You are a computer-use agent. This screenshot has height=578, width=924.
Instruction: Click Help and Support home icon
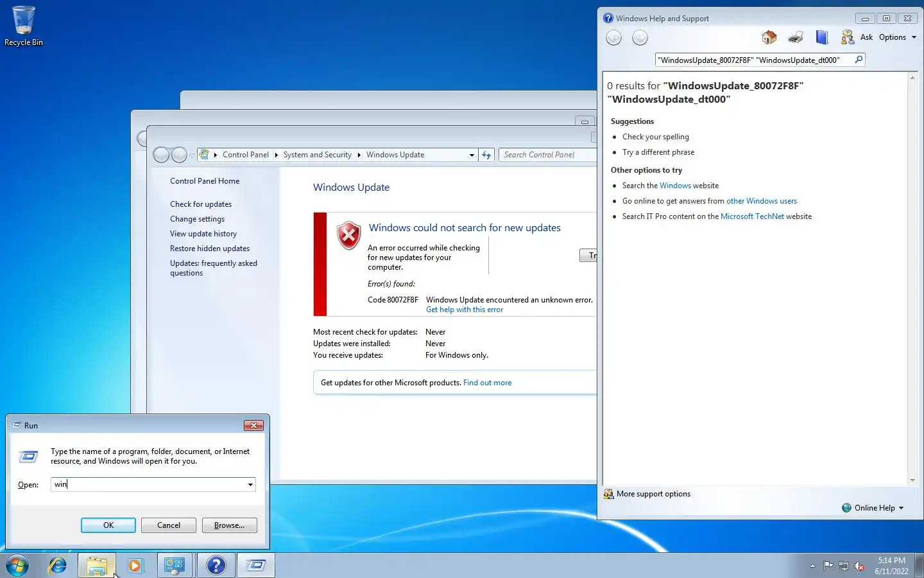click(769, 37)
